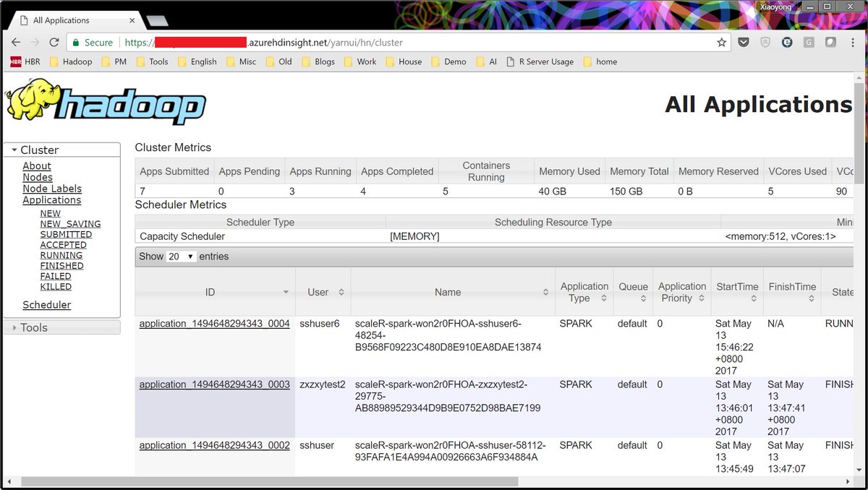
Task: Click the Evernote Web Clipper extension icon
Action: point(787,42)
